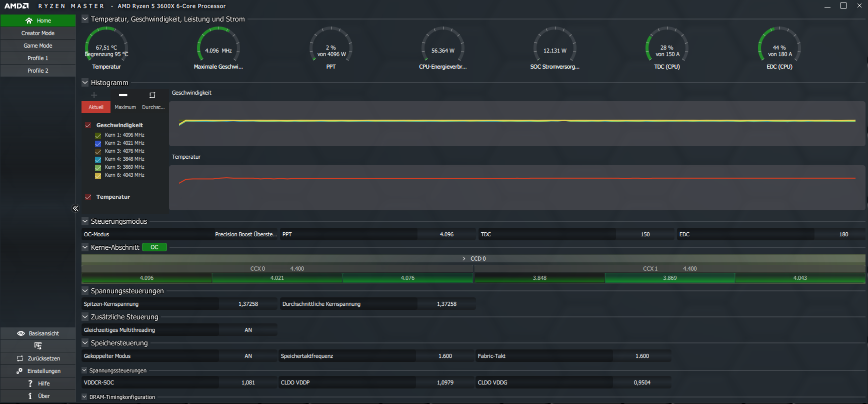
Task: Click the green OC button
Action: point(154,247)
